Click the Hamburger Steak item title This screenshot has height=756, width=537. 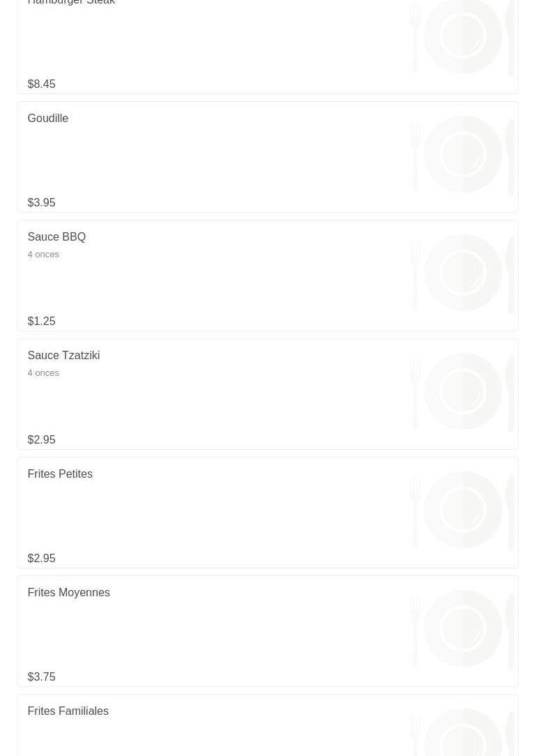point(71,3)
